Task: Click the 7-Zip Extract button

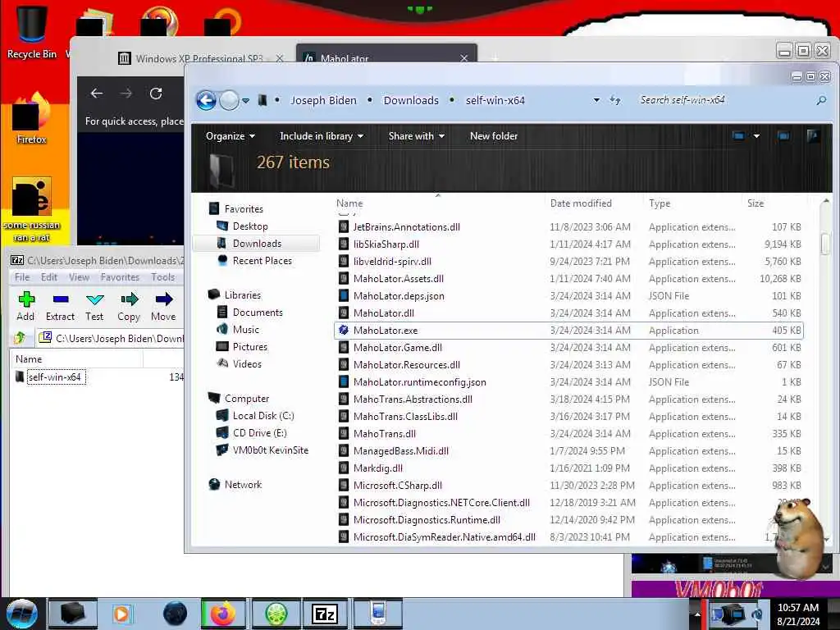Action: tap(60, 306)
